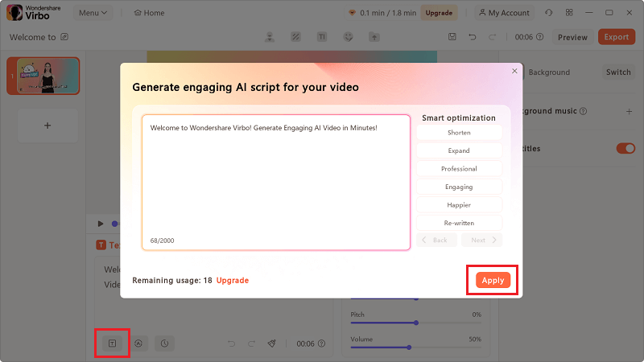This screenshot has height=362, width=644.
Task: Go to Next script version
Action: click(x=481, y=240)
